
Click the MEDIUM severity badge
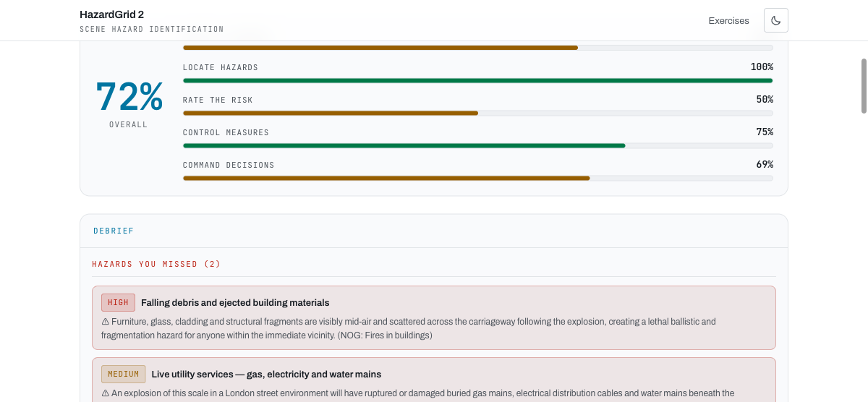123,374
